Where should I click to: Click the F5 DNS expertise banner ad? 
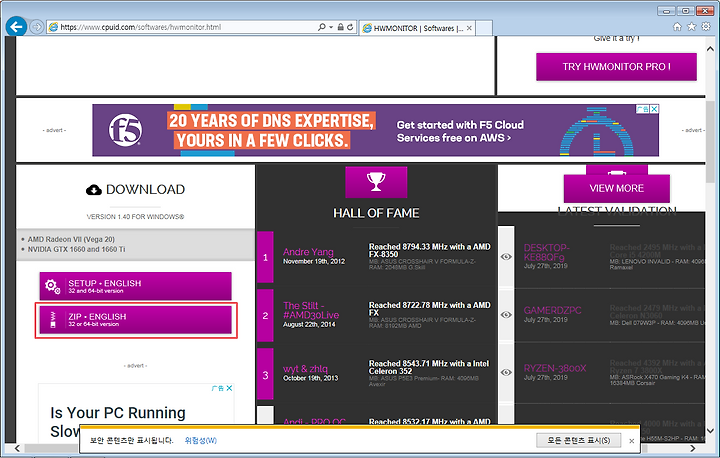[x=375, y=130]
